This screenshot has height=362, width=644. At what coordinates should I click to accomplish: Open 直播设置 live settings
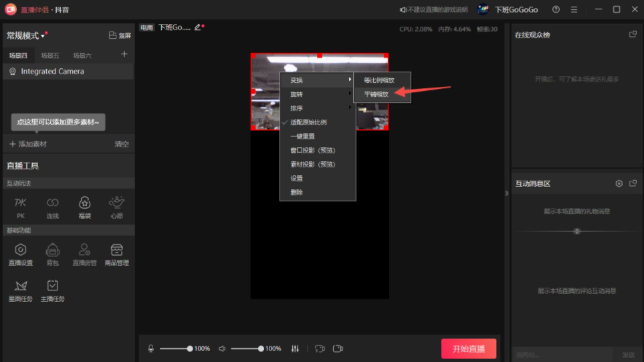(20, 254)
